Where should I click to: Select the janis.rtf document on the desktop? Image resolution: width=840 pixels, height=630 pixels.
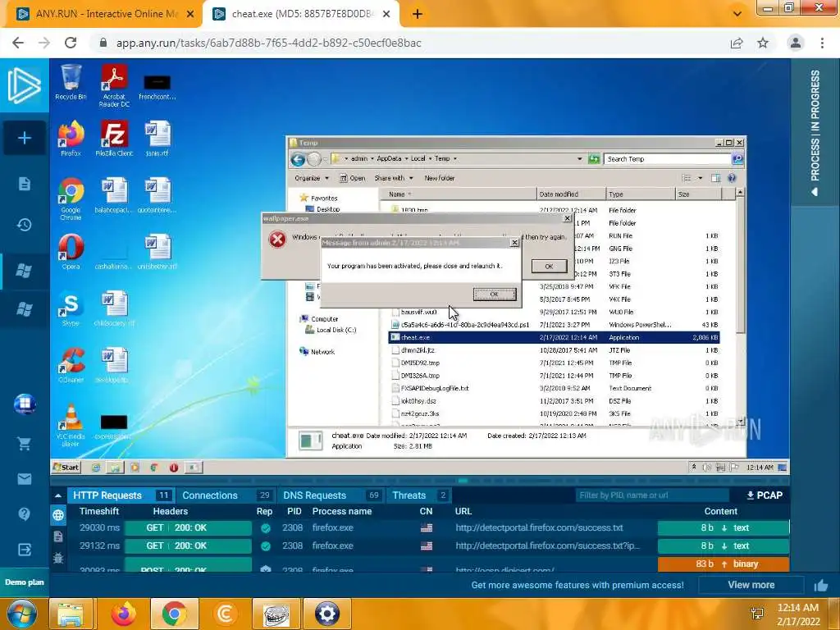click(x=157, y=138)
